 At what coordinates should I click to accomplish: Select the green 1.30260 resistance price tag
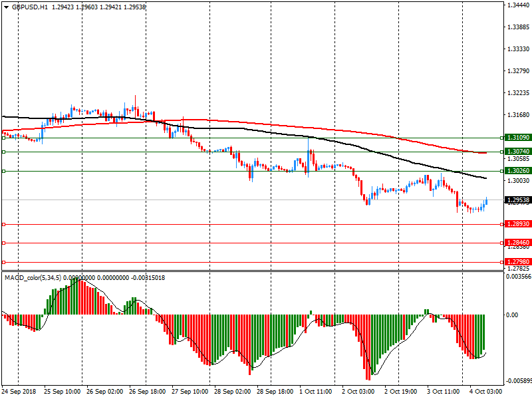(517, 171)
